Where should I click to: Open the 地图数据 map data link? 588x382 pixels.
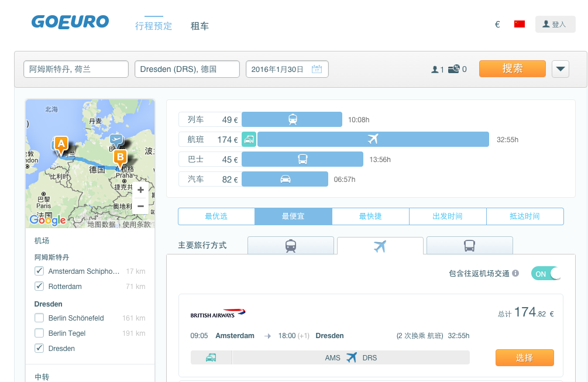[101, 224]
